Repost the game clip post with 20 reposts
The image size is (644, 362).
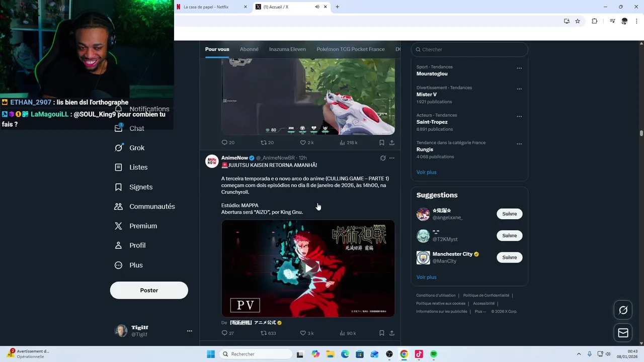267,143
